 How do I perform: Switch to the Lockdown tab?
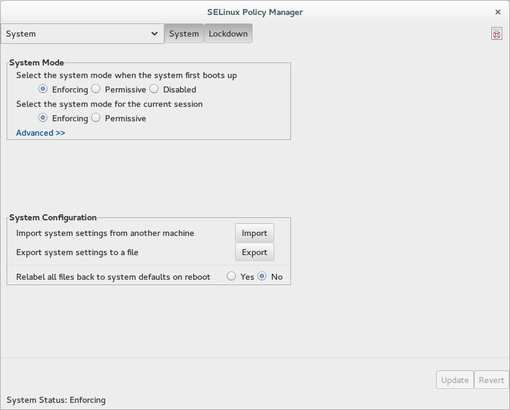[228, 34]
